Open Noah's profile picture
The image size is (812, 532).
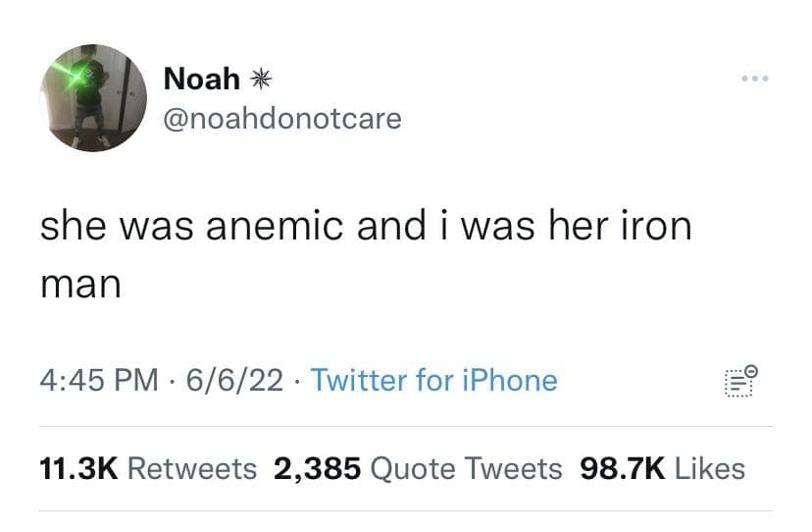[93, 97]
